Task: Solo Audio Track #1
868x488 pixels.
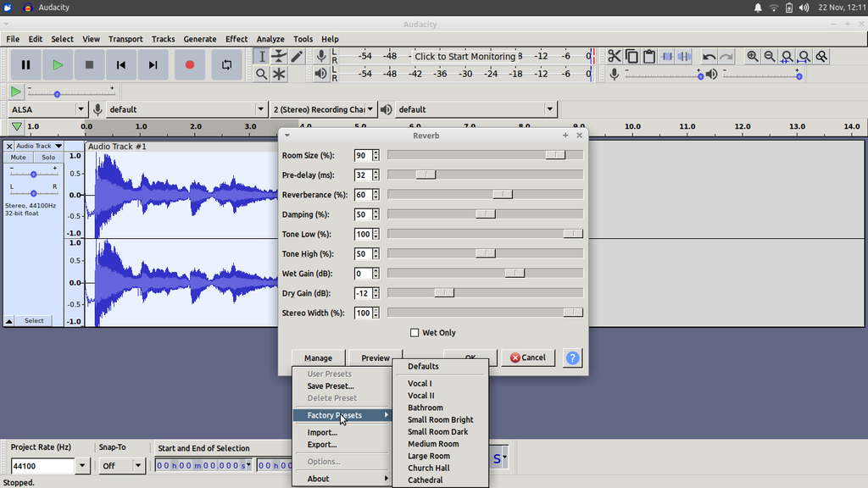Action: [47, 157]
